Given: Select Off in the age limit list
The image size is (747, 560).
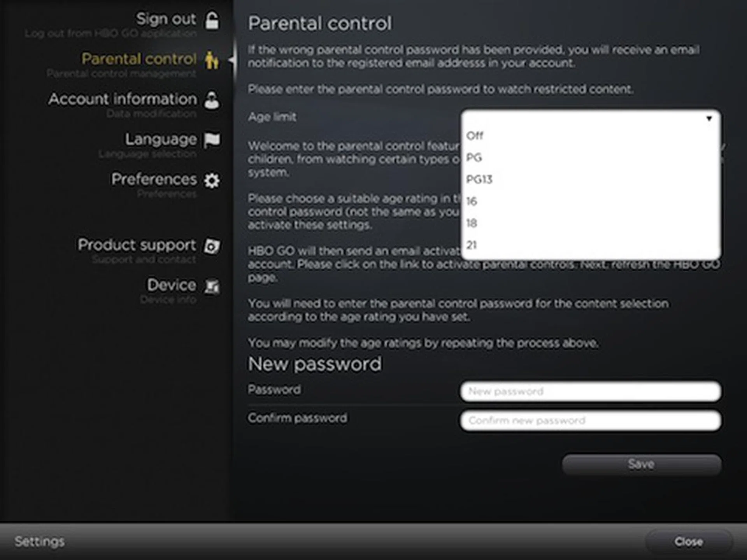Looking at the screenshot, I should [x=475, y=136].
